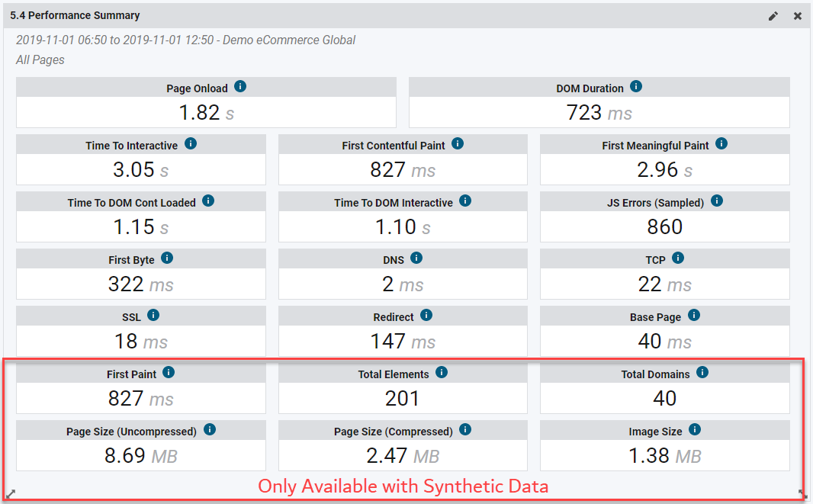Click the TCP info icon
The height and width of the screenshot is (504, 813).
pos(678,258)
